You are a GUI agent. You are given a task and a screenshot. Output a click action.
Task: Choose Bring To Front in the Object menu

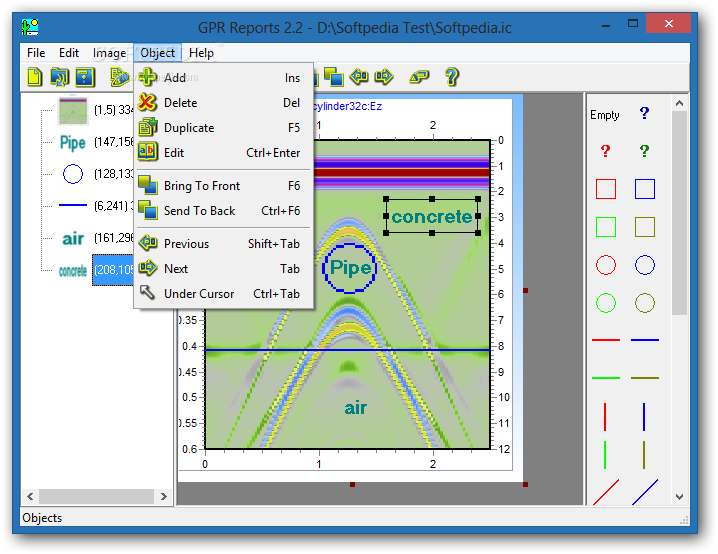coord(223,186)
